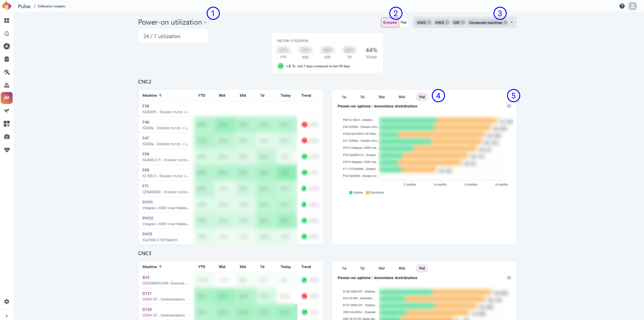Viewport: 644px width, 320px height.
Task: Open machine D138 link
Action: coord(147,309)
